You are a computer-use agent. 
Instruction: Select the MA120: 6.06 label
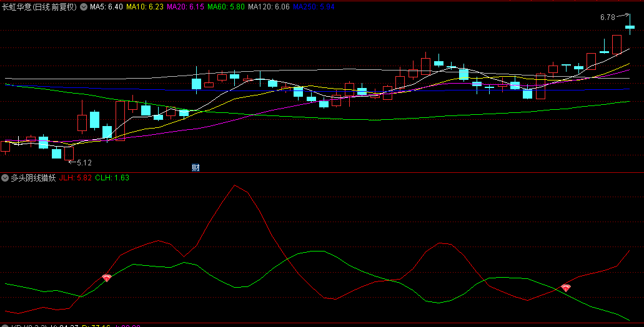coord(269,7)
